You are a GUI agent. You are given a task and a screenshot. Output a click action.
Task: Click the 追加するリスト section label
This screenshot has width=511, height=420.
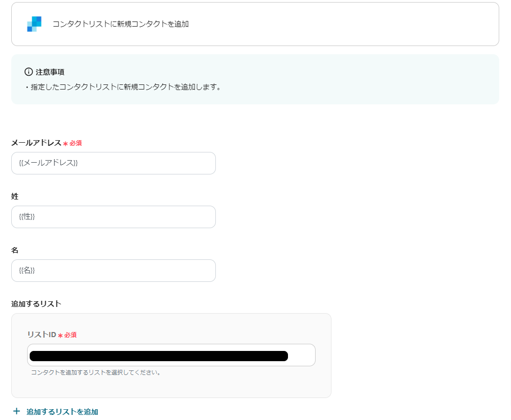coord(36,304)
